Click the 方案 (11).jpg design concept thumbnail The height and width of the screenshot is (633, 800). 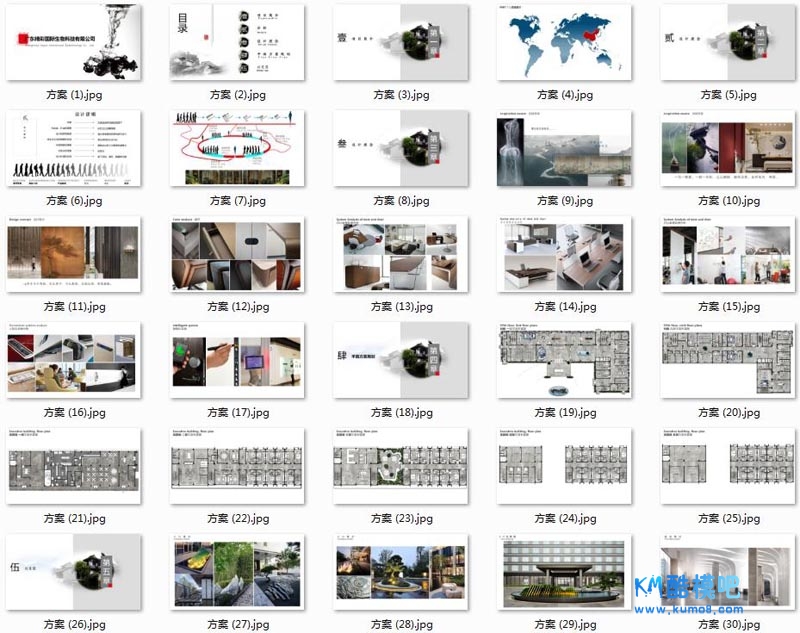click(73, 254)
